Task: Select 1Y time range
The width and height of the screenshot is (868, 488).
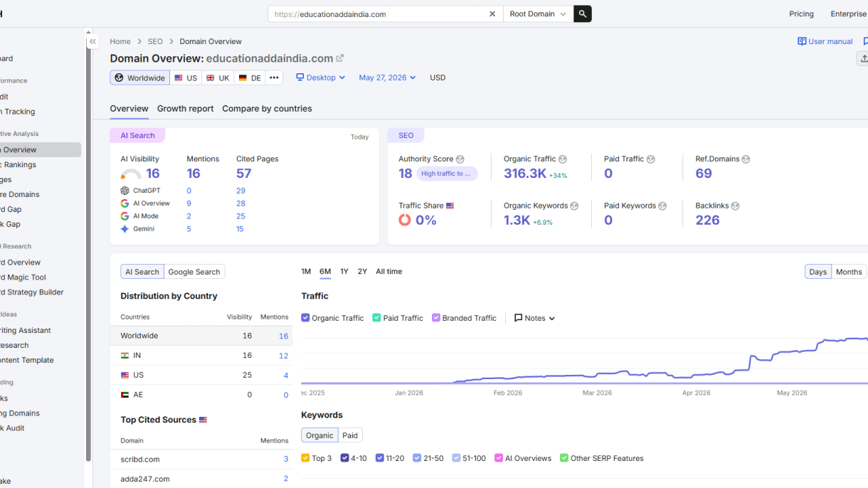Action: (344, 272)
